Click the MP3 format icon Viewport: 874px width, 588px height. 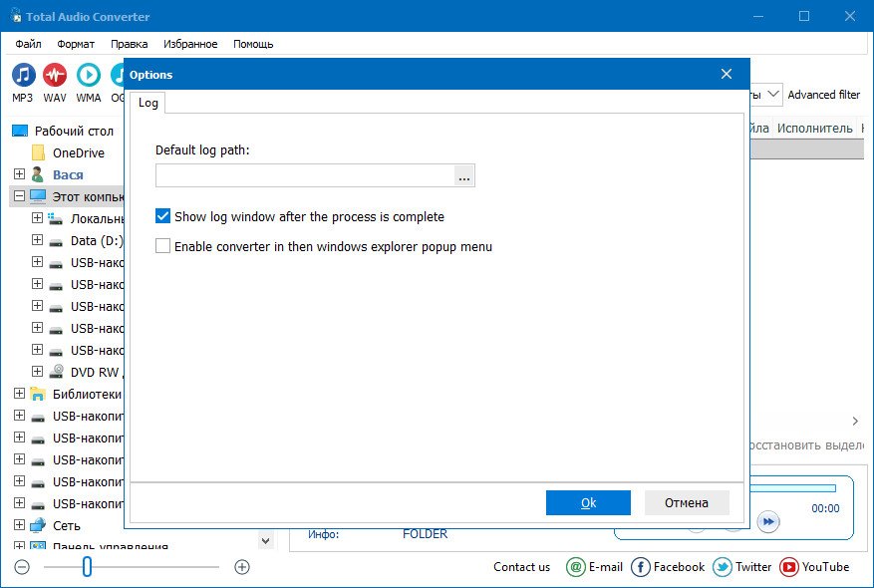coord(23,76)
